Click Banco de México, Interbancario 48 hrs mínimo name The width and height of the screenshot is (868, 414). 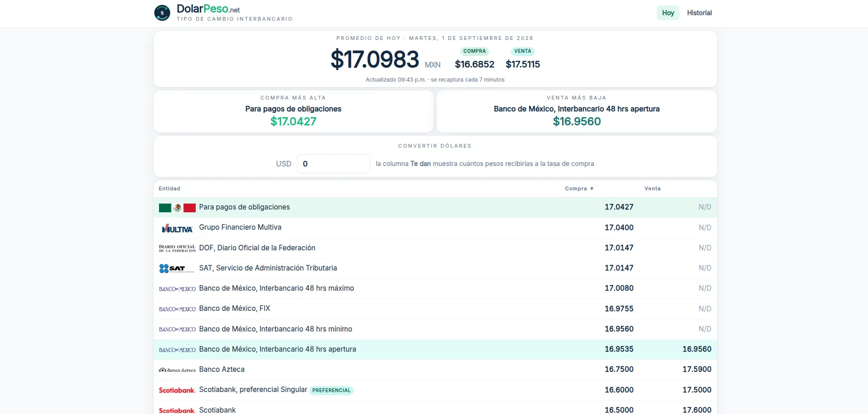click(x=275, y=329)
